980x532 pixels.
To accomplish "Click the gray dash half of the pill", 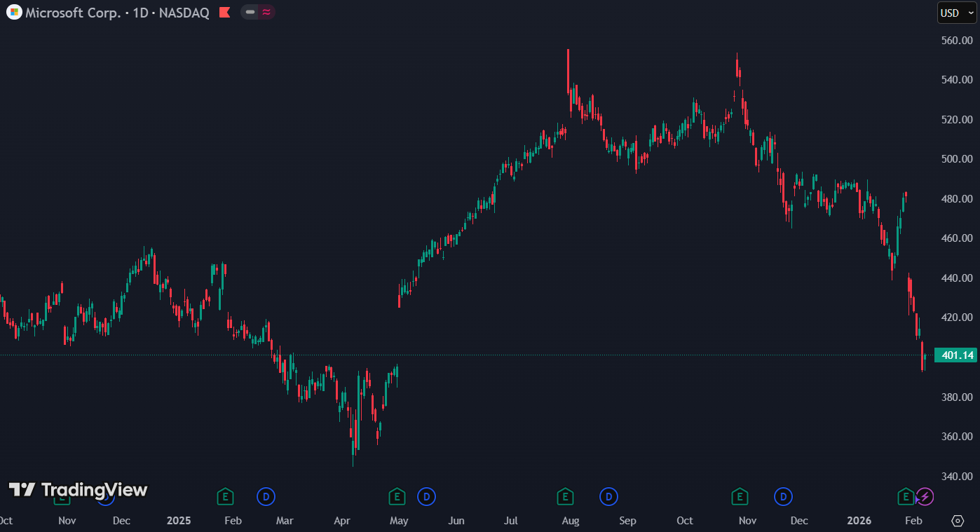I will pyautogui.click(x=250, y=12).
